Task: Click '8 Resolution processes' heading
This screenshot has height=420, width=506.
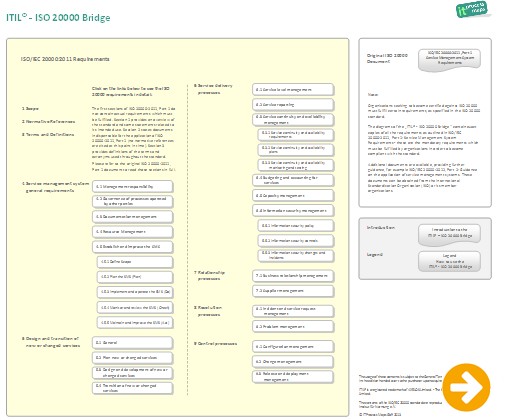Action: coord(208,311)
